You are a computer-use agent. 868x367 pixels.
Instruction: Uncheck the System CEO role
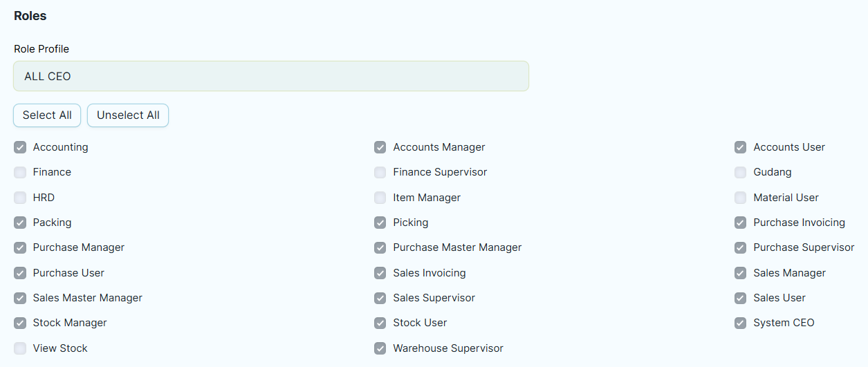741,323
